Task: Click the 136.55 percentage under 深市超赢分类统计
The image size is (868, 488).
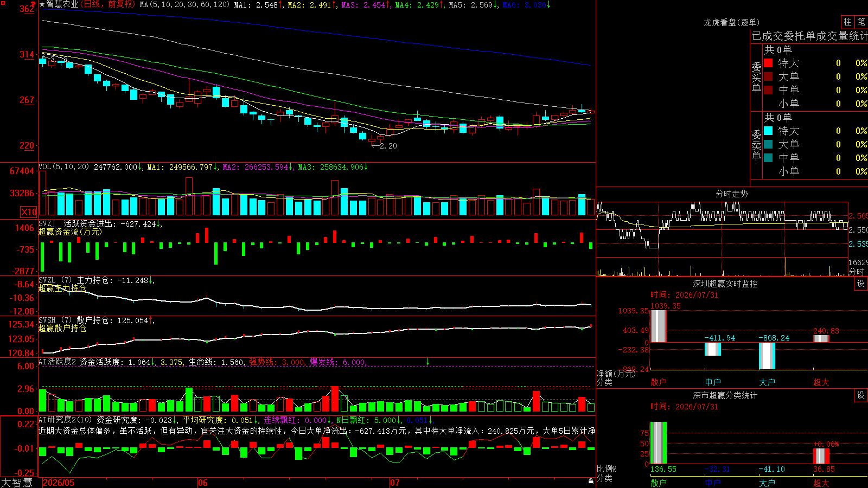Action: click(663, 469)
